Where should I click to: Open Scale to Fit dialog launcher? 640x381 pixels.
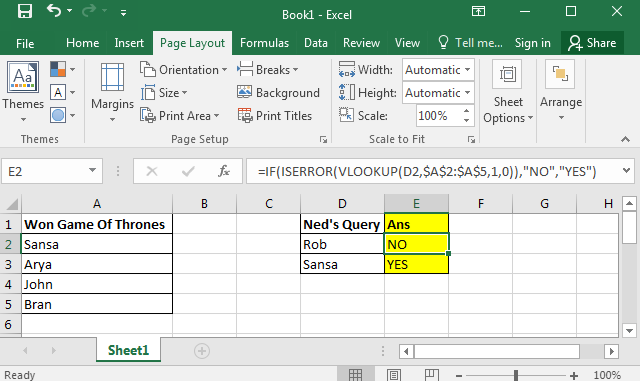(x=471, y=140)
